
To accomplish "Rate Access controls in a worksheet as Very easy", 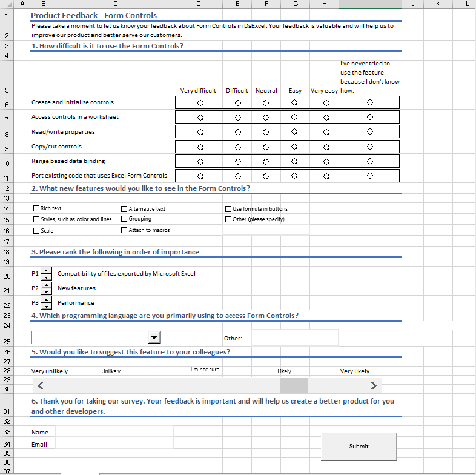I will tap(326, 118).
